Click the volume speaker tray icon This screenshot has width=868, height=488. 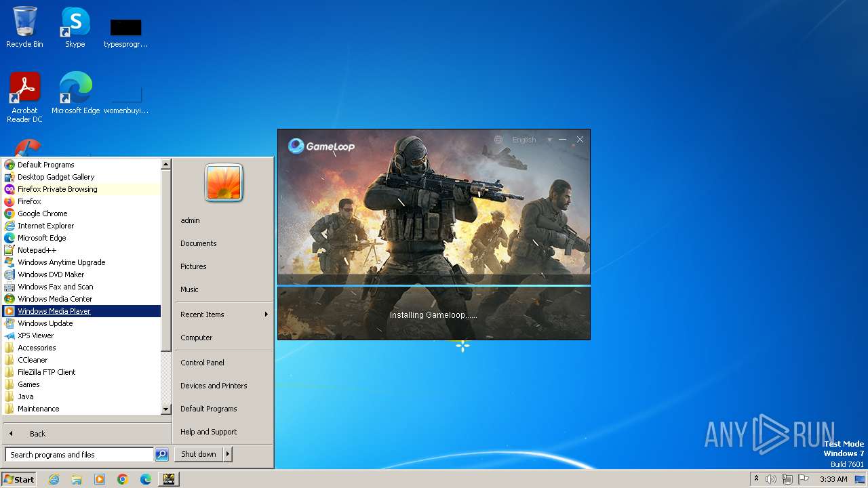(771, 479)
